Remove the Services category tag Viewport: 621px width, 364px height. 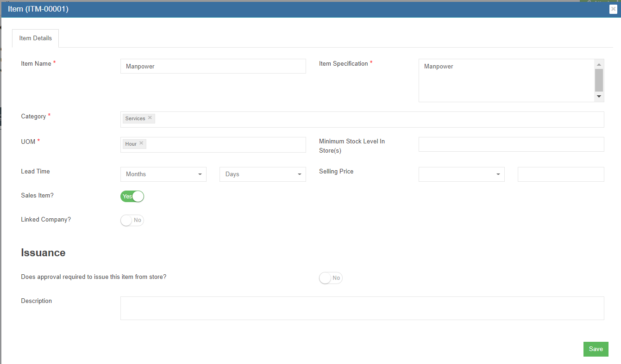coord(150,118)
